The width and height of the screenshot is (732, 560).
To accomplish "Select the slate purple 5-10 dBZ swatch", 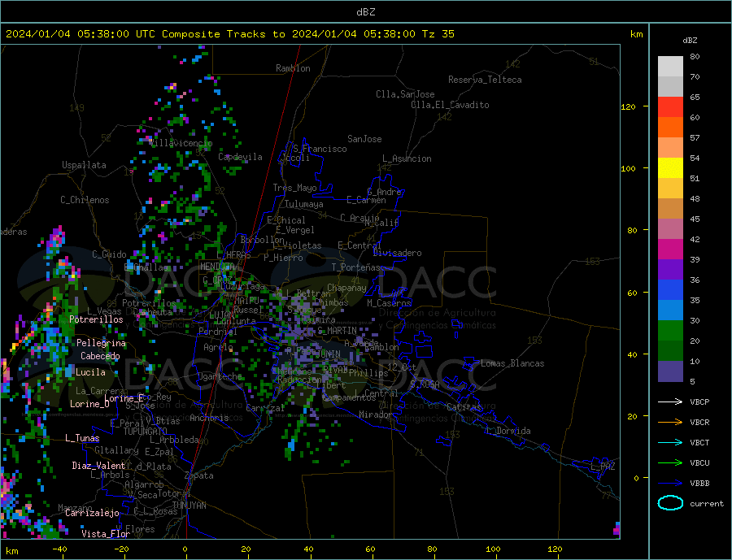I will click(x=670, y=371).
